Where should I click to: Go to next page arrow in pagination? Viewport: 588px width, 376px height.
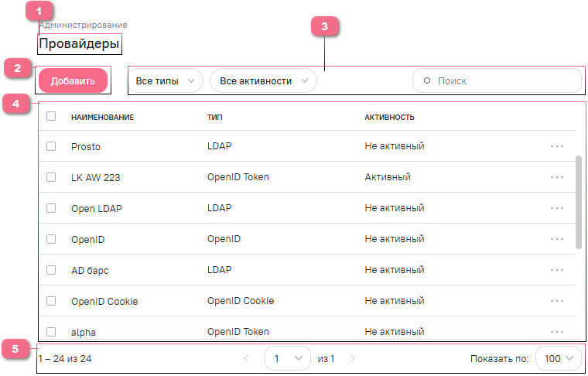click(353, 359)
